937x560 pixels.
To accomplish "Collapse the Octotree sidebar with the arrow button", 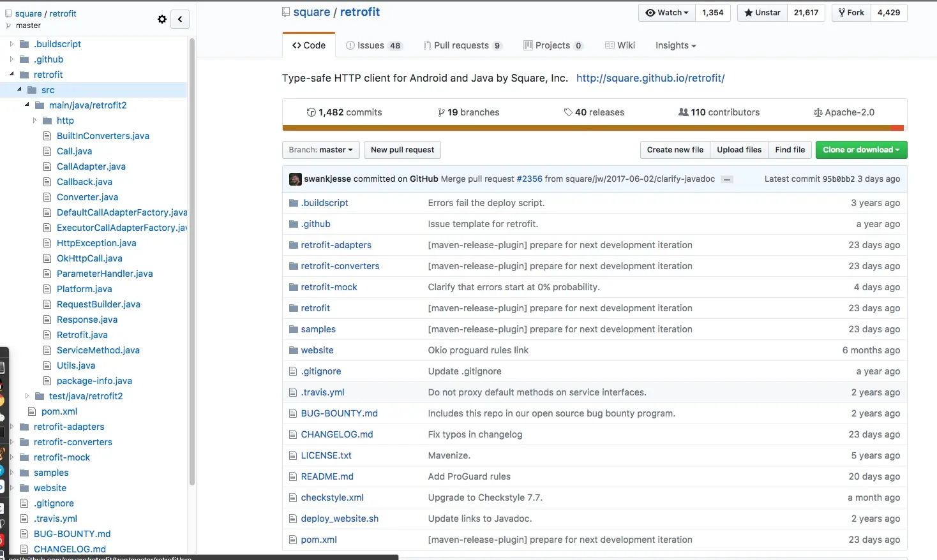I will [x=180, y=19].
